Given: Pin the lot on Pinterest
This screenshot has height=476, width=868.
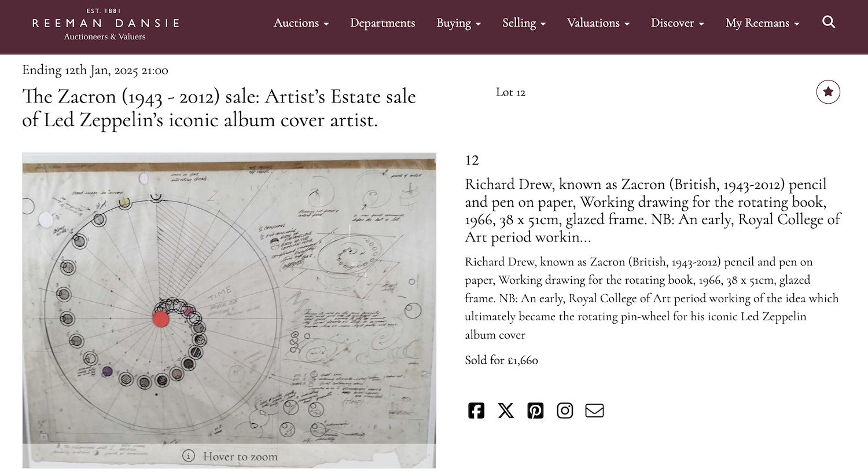Looking at the screenshot, I should coord(535,411).
